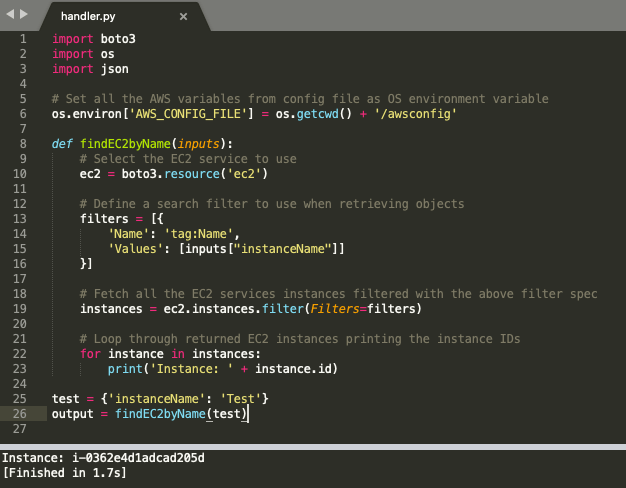Click line number 26 in the gutter
The height and width of the screenshot is (488, 626).
point(19,413)
